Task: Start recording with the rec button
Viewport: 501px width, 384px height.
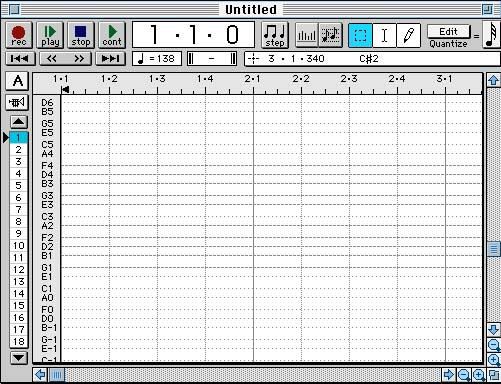Action: point(19,35)
